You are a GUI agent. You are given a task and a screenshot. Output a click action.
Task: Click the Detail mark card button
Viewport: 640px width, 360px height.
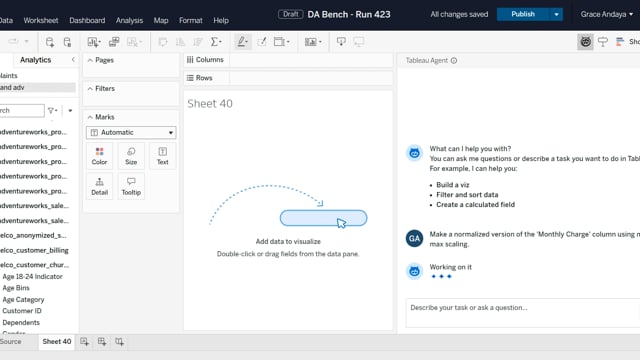pyautogui.click(x=99, y=186)
